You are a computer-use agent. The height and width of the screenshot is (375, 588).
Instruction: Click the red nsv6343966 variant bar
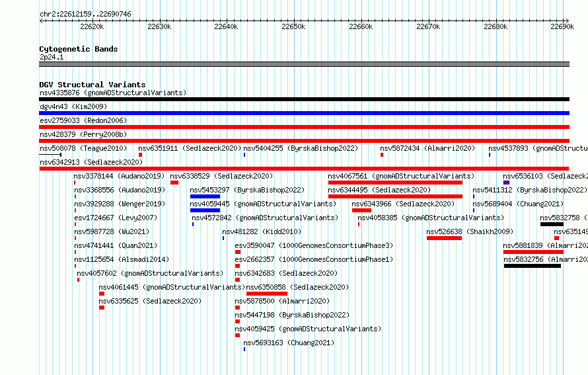click(361, 210)
